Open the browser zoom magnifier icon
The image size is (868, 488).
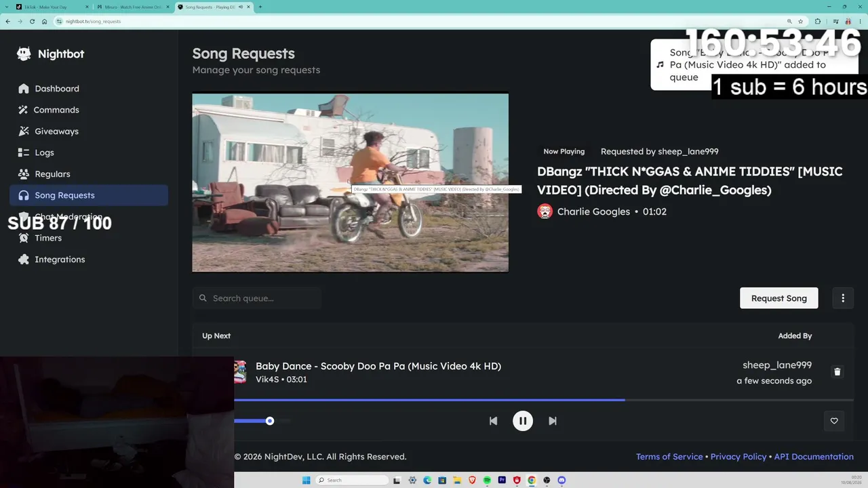(x=789, y=22)
